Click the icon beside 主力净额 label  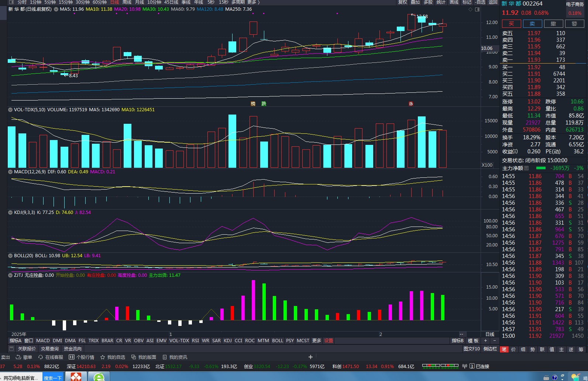click(x=526, y=168)
